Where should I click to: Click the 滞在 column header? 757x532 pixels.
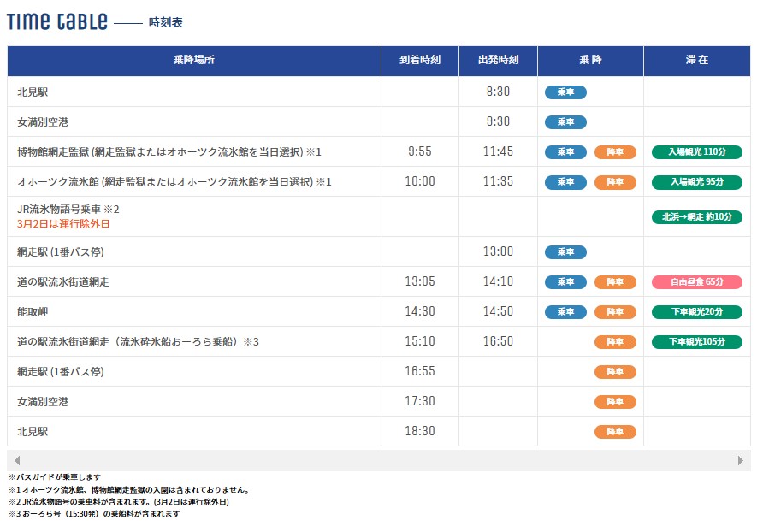[696, 61]
